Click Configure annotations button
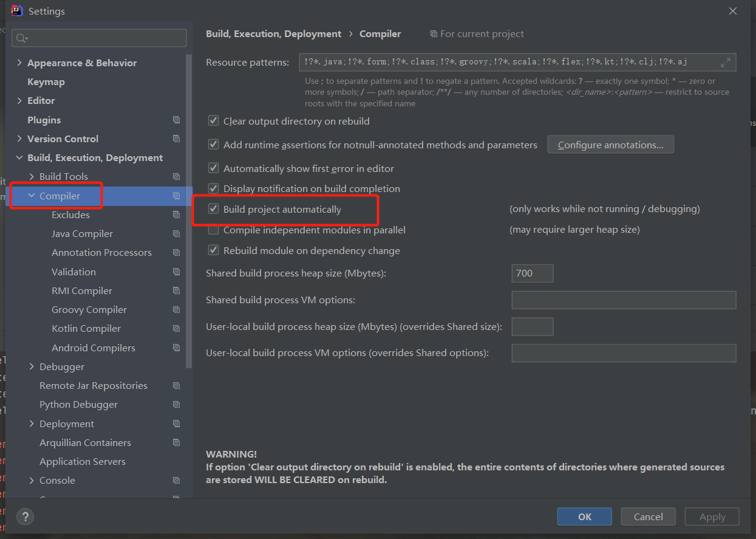 [611, 145]
